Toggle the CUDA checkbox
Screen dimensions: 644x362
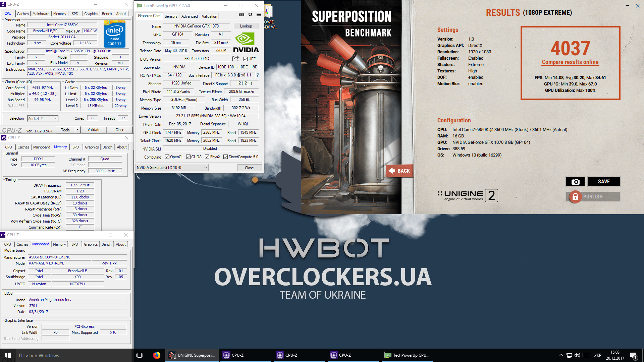tap(188, 157)
